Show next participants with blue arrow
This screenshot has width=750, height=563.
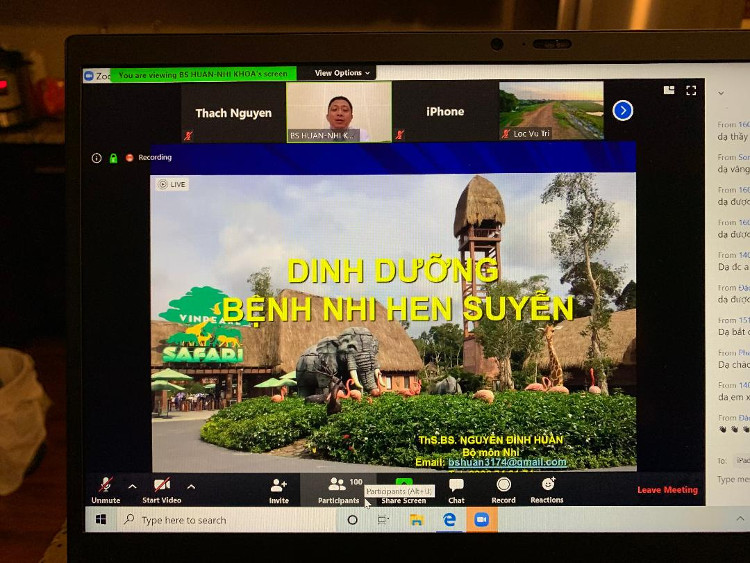pos(622,110)
